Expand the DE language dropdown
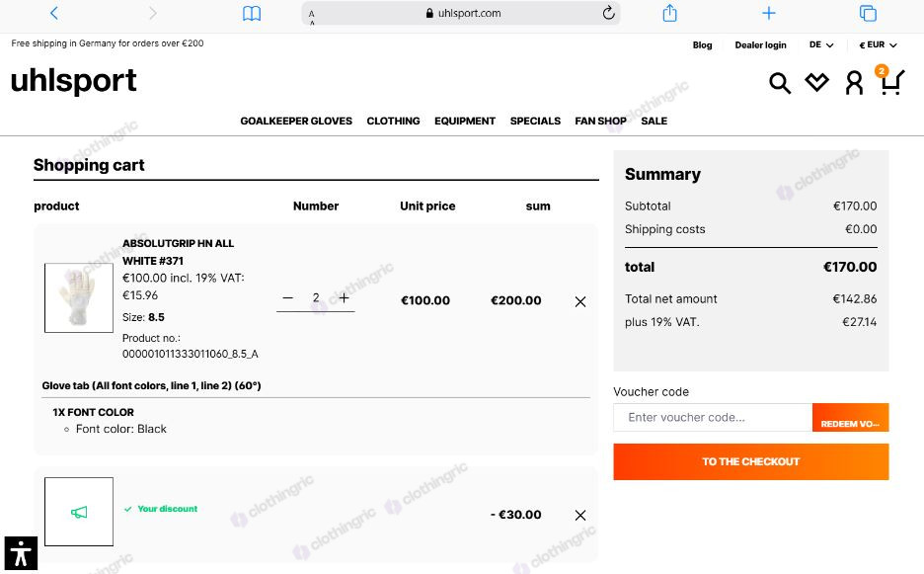 pos(821,44)
